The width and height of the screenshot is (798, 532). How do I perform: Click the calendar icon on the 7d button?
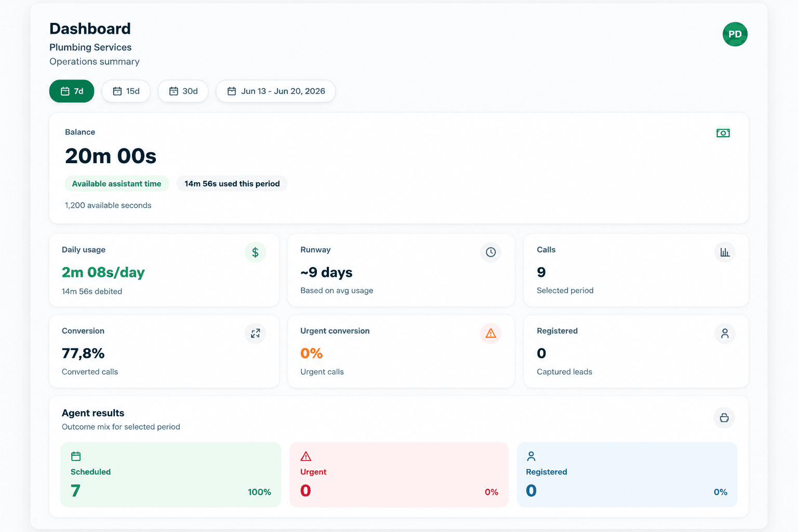(65, 91)
